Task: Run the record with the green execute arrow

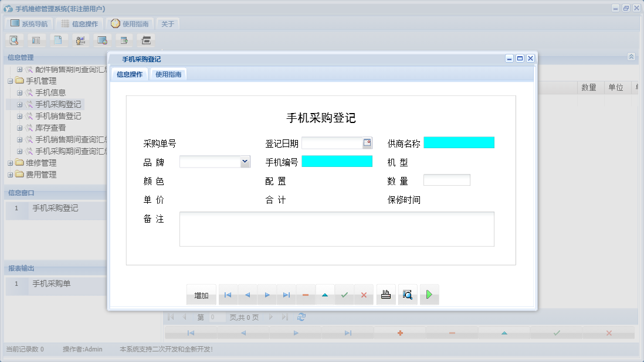Action: (429, 295)
